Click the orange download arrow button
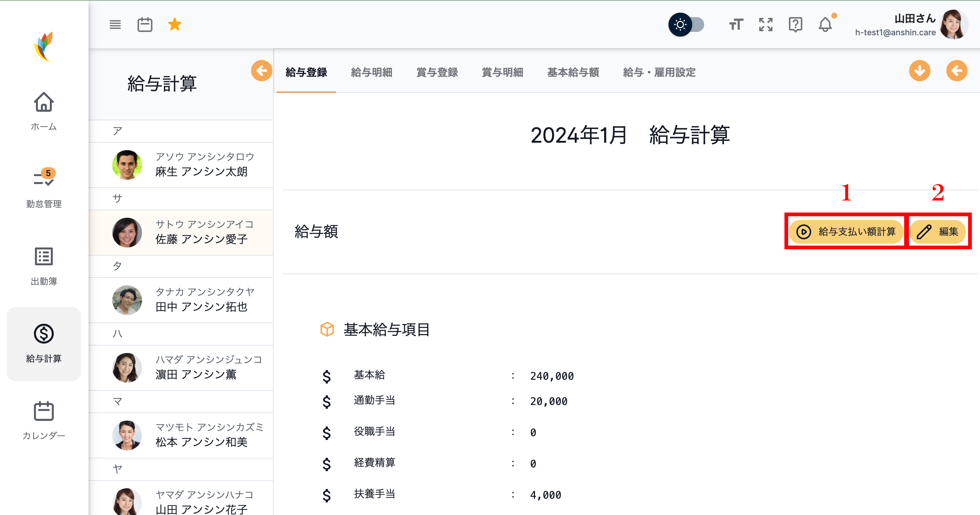 (x=919, y=71)
